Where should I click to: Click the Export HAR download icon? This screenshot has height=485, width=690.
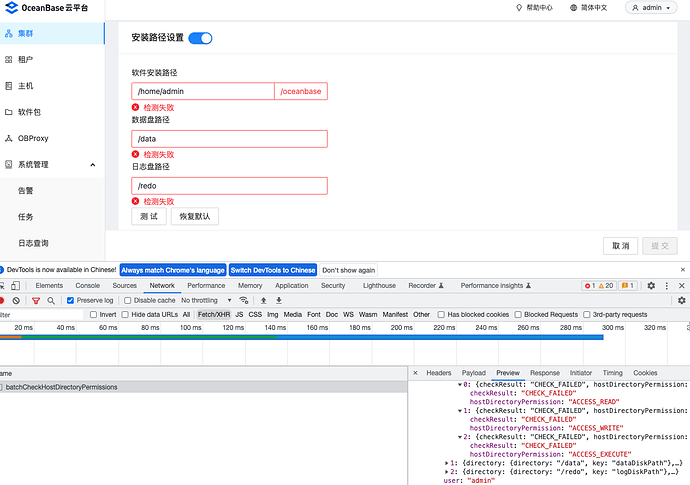click(x=279, y=301)
